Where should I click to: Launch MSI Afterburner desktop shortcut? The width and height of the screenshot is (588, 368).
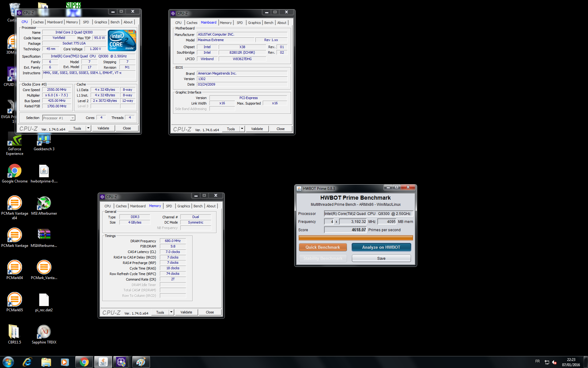point(44,206)
